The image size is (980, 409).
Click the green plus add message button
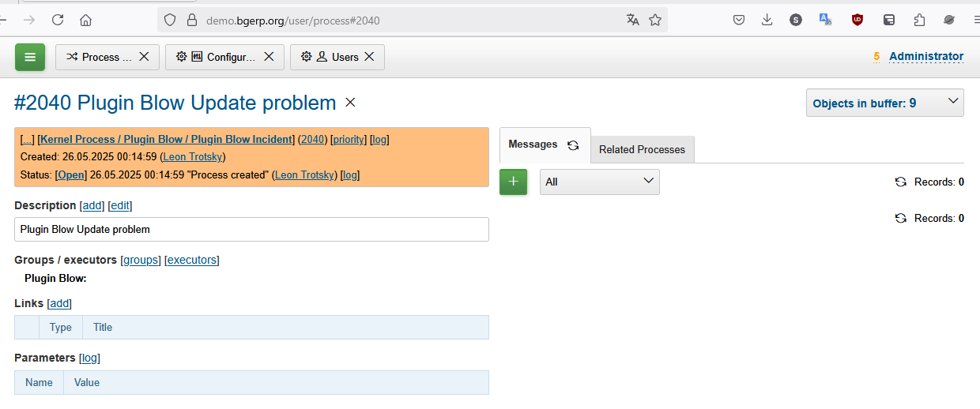(x=513, y=182)
